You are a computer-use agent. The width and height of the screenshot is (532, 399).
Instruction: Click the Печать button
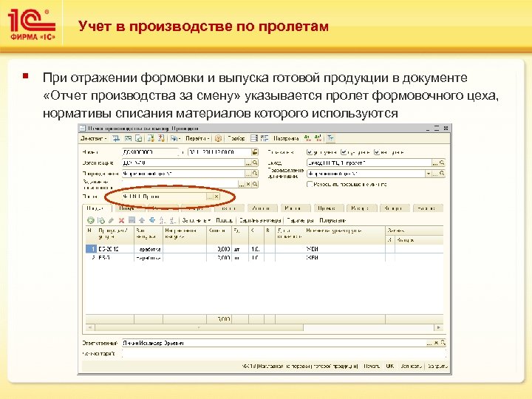[372, 366]
